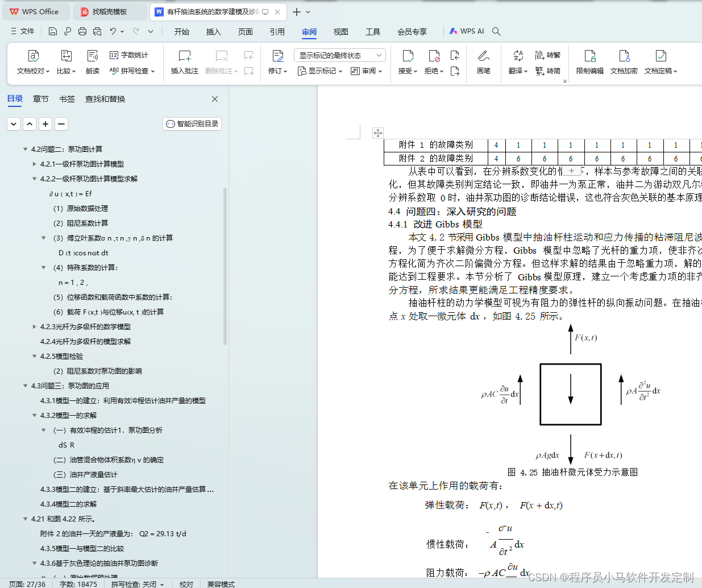Image resolution: width=702 pixels, height=588 pixels.
Task: Click the search magnifier icon beside WPS AI
Action: tap(496, 31)
